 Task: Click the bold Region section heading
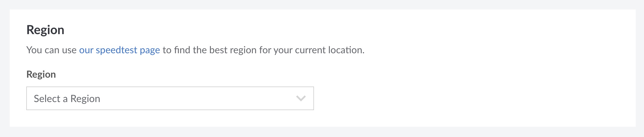pos(45,30)
